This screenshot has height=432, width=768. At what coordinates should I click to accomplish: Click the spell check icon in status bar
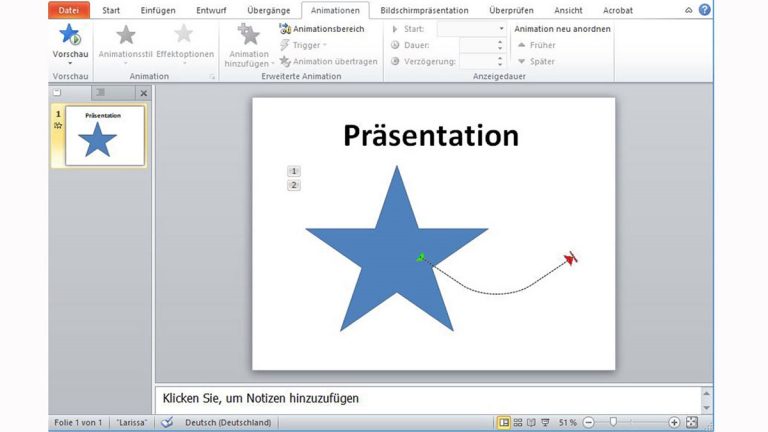(x=167, y=423)
